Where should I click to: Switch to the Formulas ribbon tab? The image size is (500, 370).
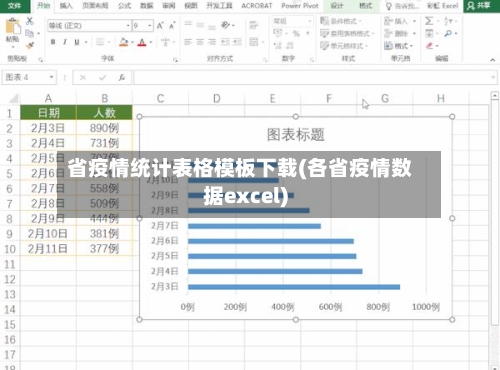point(125,6)
